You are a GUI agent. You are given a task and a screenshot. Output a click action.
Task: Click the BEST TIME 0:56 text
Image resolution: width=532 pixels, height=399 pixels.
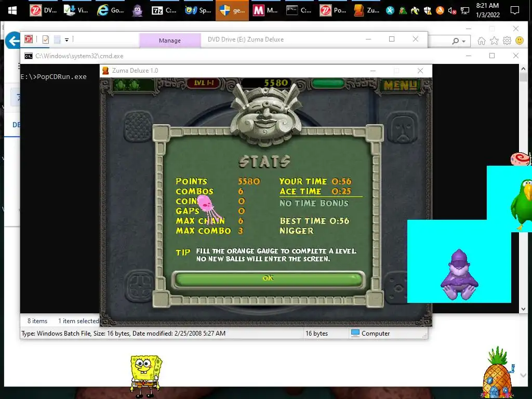[314, 221]
